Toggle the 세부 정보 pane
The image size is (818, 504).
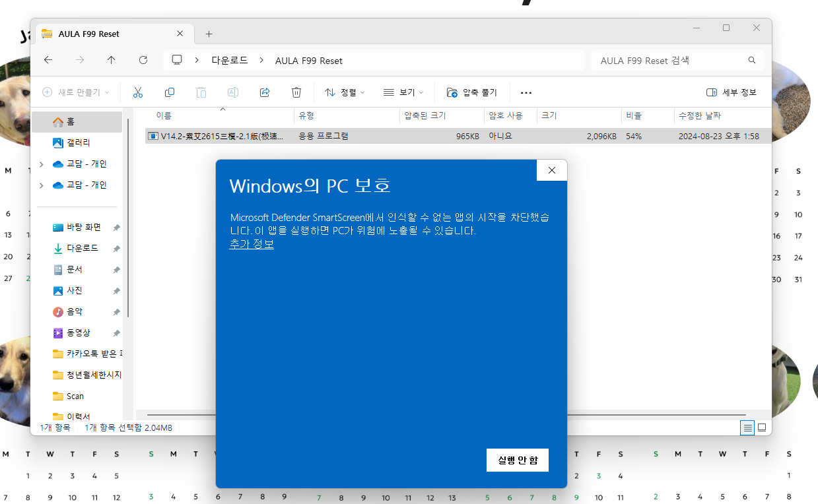[x=732, y=92]
